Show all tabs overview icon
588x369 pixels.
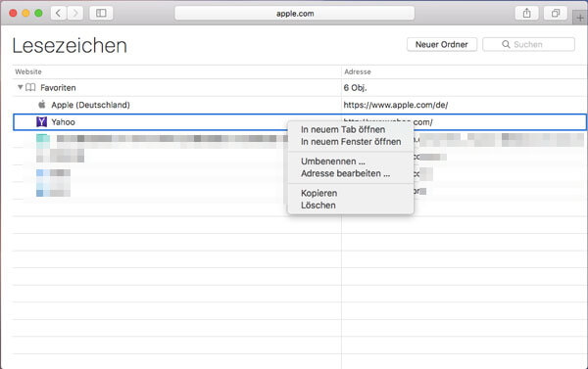pos(556,13)
